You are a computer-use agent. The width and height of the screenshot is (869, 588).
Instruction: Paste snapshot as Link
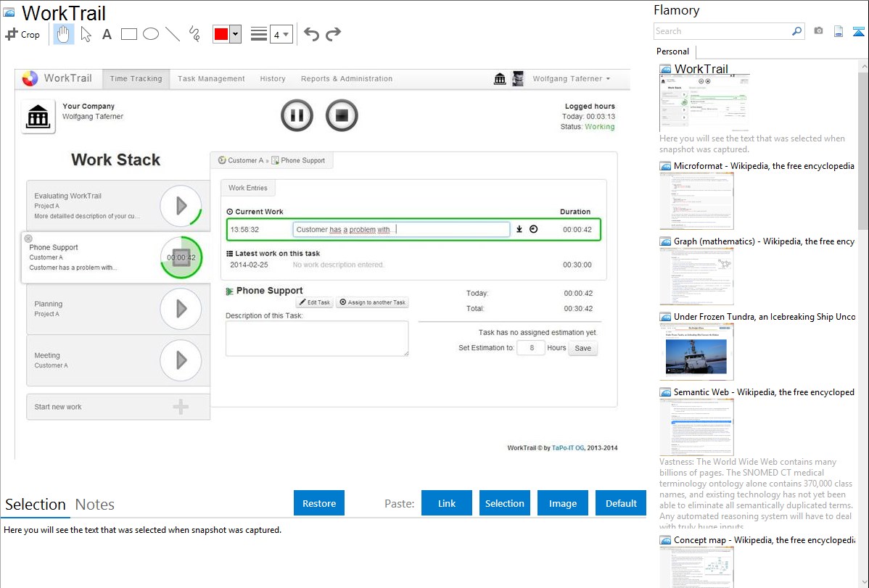(x=447, y=503)
